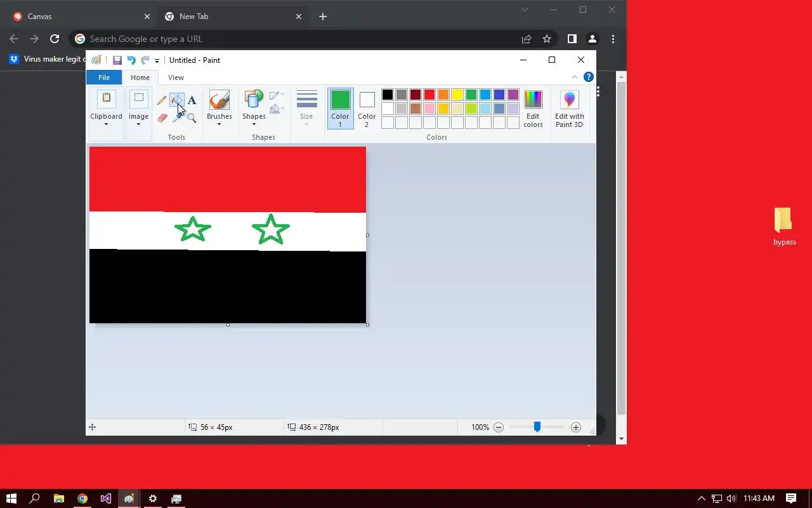Select the Magnifier tool
812x508 pixels.
[192, 117]
